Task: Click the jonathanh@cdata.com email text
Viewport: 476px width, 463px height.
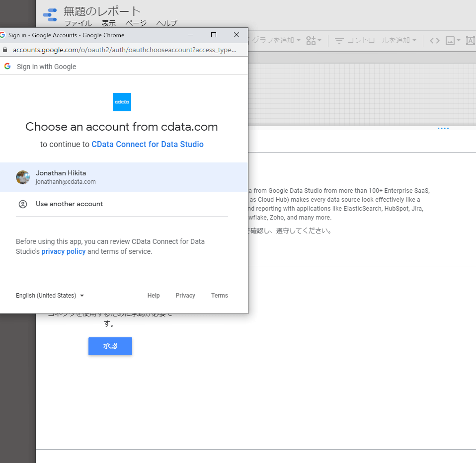Action: (x=66, y=181)
